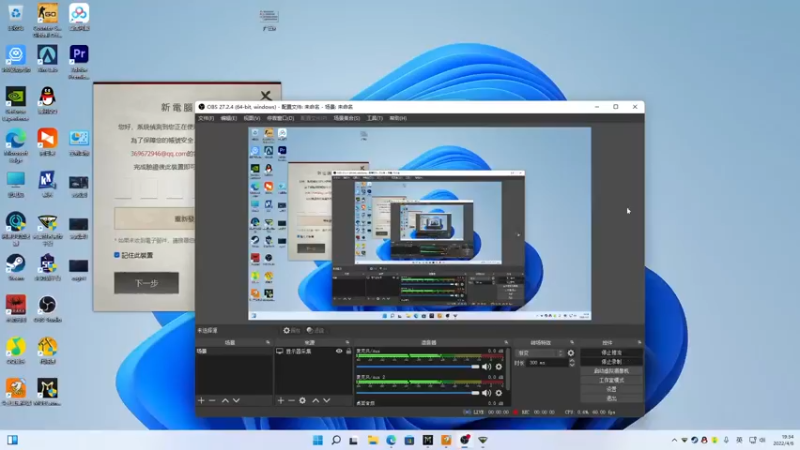Expand hidden system tray icons chevron
Image resolution: width=800 pixels, height=450 pixels.
[674, 440]
